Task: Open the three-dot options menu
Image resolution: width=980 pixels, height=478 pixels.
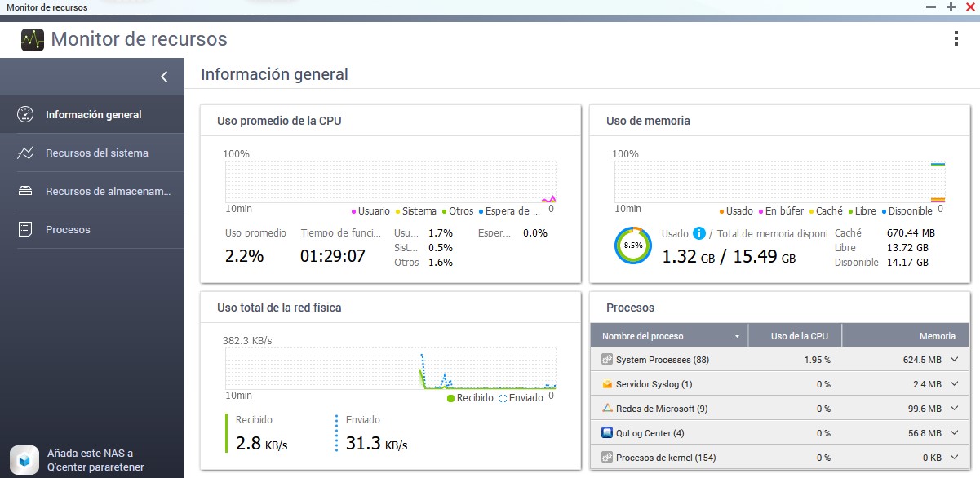Action: click(956, 38)
